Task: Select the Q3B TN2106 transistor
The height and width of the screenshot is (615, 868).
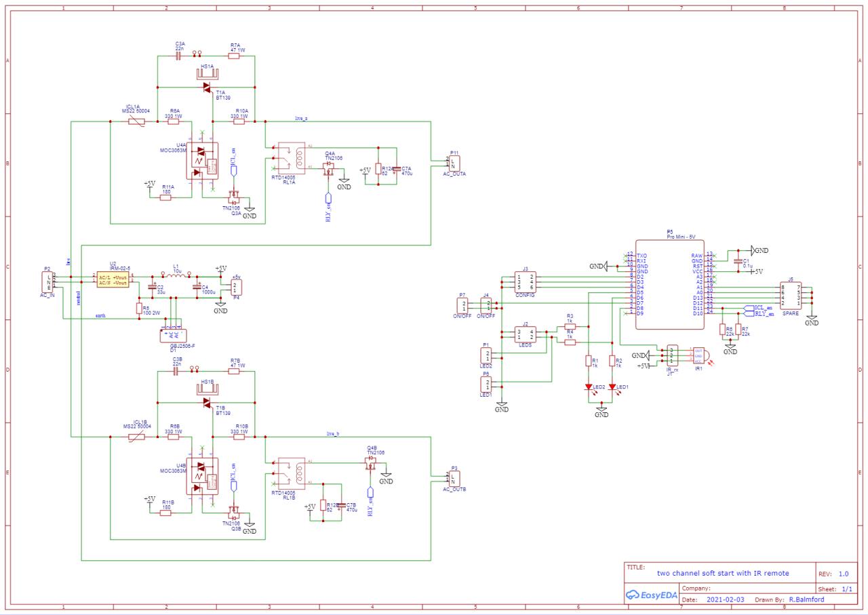Action: coord(234,513)
